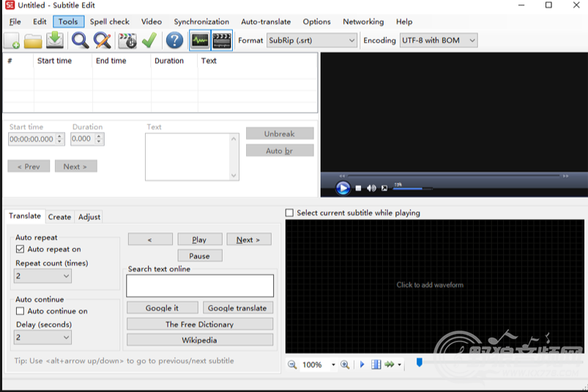Click the Google it button
The width and height of the screenshot is (588, 392).
coord(162,308)
